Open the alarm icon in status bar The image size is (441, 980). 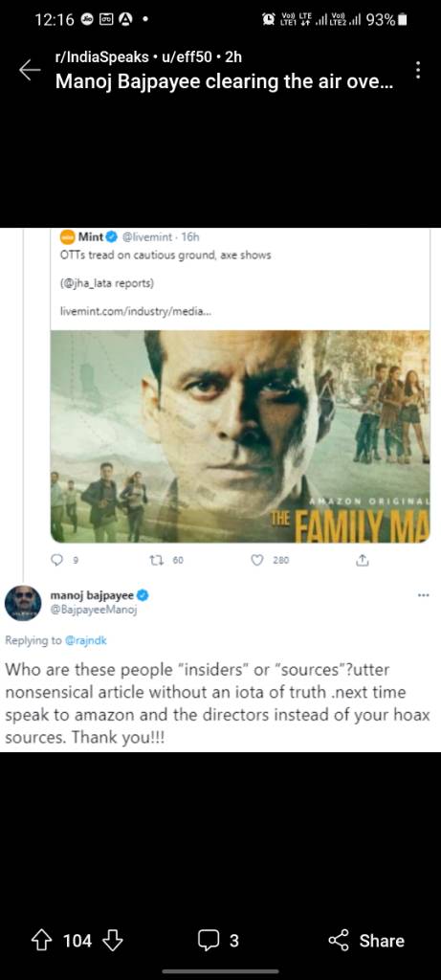coord(269,19)
